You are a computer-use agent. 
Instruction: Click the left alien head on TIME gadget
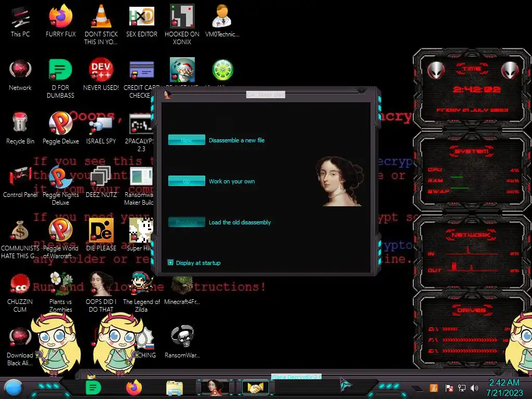tap(436, 71)
